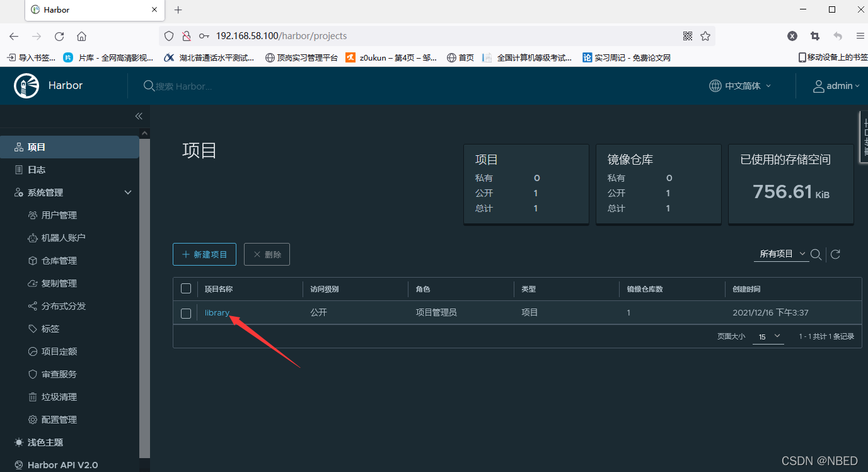Collapse the sidebar with double-chevron icon
This screenshot has height=472, width=868.
coord(139,116)
